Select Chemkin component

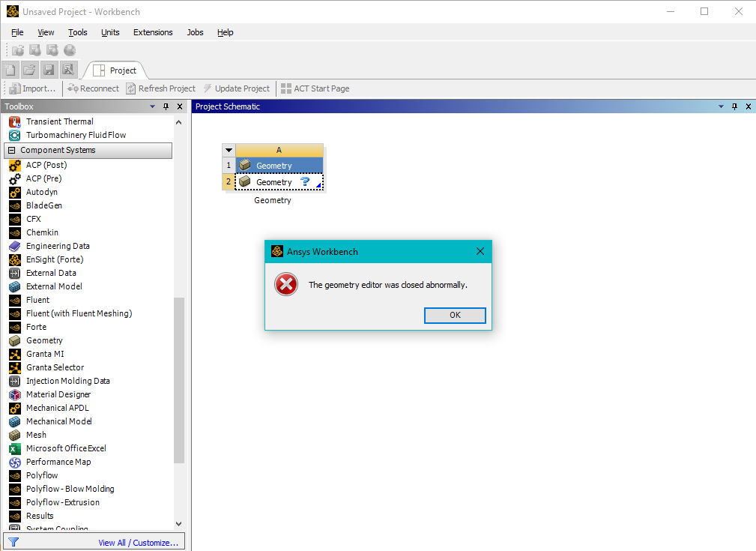point(42,232)
